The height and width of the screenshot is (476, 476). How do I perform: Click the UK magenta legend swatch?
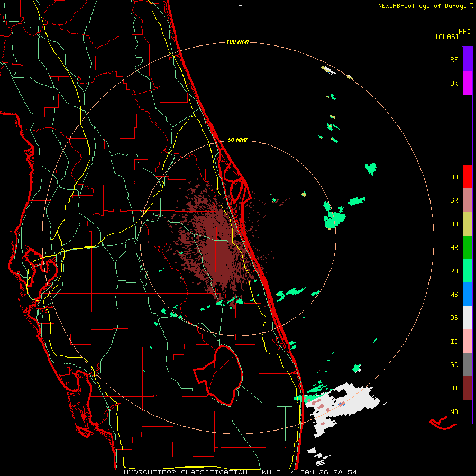tap(467, 83)
